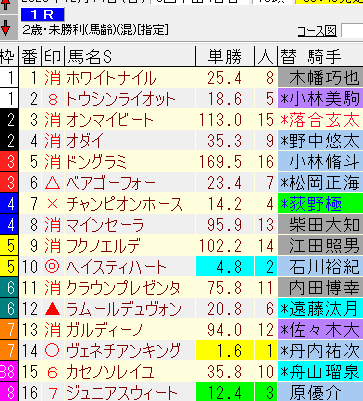Click odds 12.4 highlighted in green
The height and width of the screenshot is (401, 363).
coord(225,393)
